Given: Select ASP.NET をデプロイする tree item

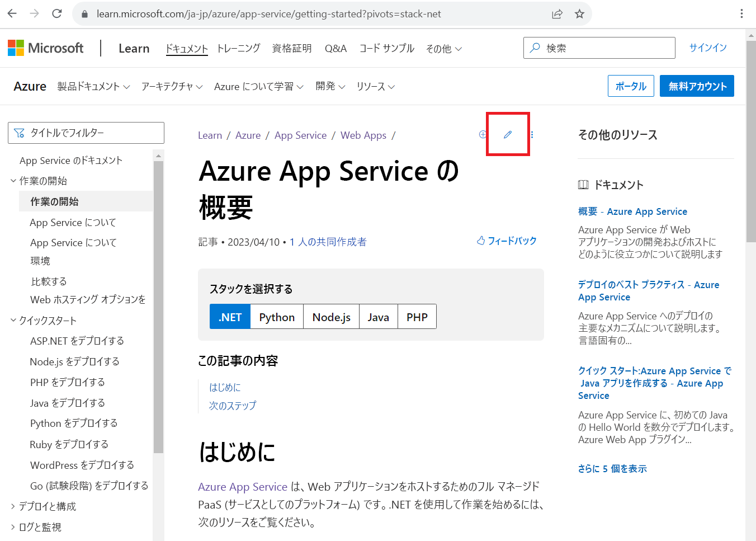Looking at the screenshot, I should coord(77,341).
